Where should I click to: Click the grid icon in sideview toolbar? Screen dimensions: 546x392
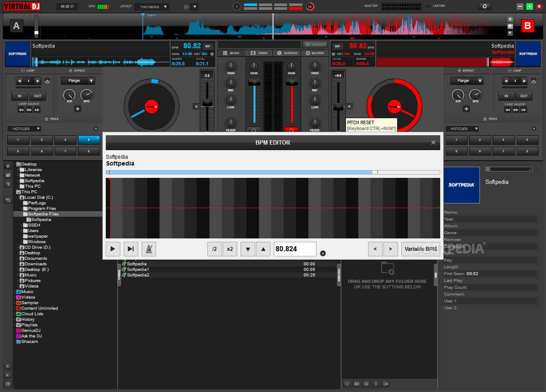357,384
